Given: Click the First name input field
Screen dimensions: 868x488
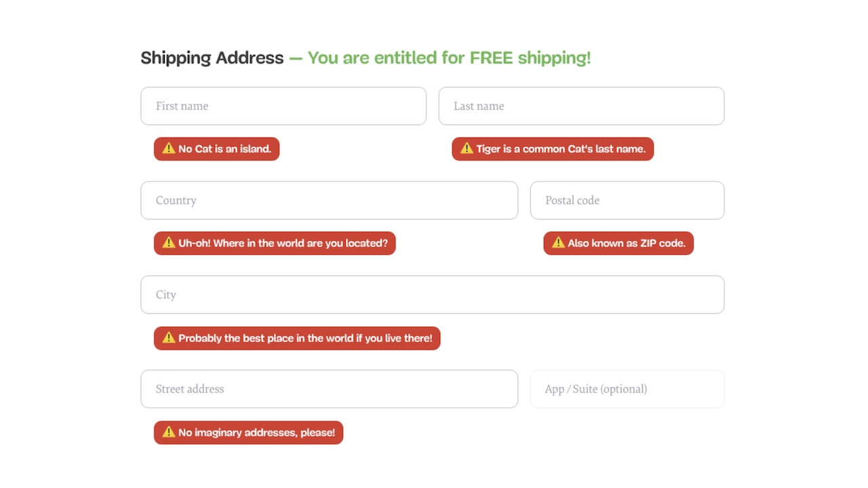Looking at the screenshot, I should pyautogui.click(x=283, y=106).
